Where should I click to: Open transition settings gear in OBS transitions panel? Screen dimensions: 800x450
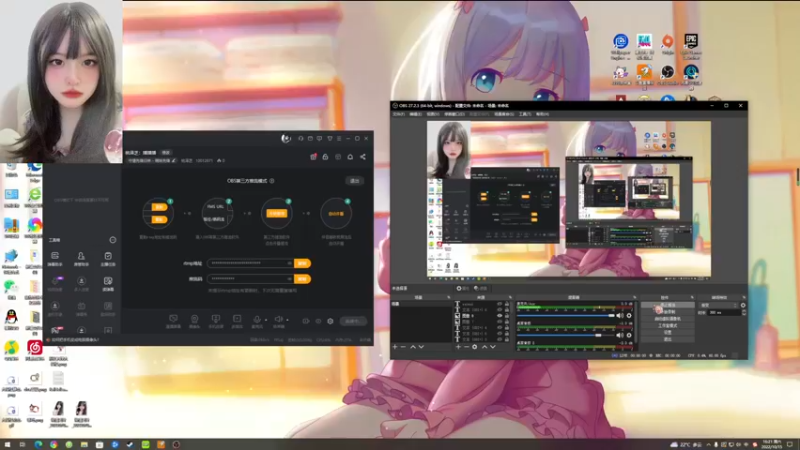click(743, 305)
